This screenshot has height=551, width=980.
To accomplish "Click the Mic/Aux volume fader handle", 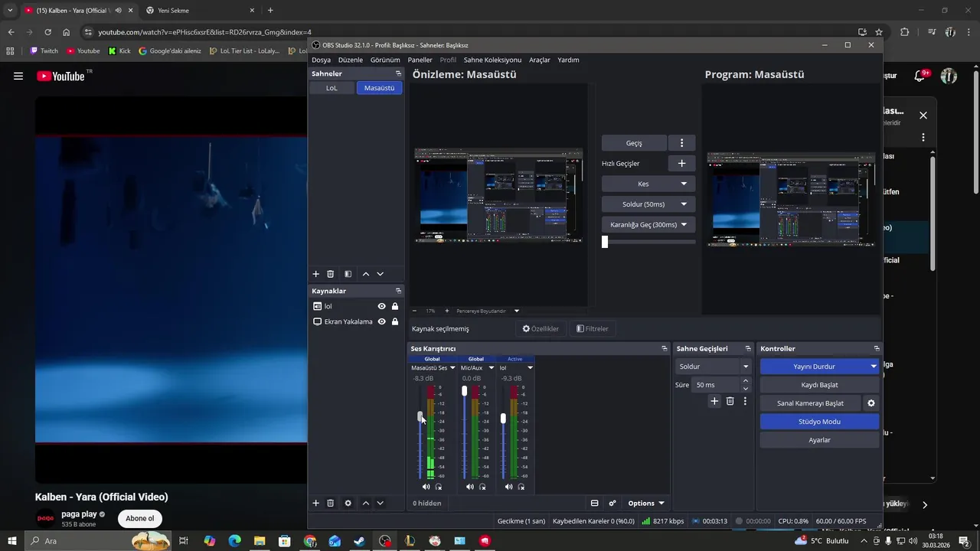I will (x=464, y=391).
